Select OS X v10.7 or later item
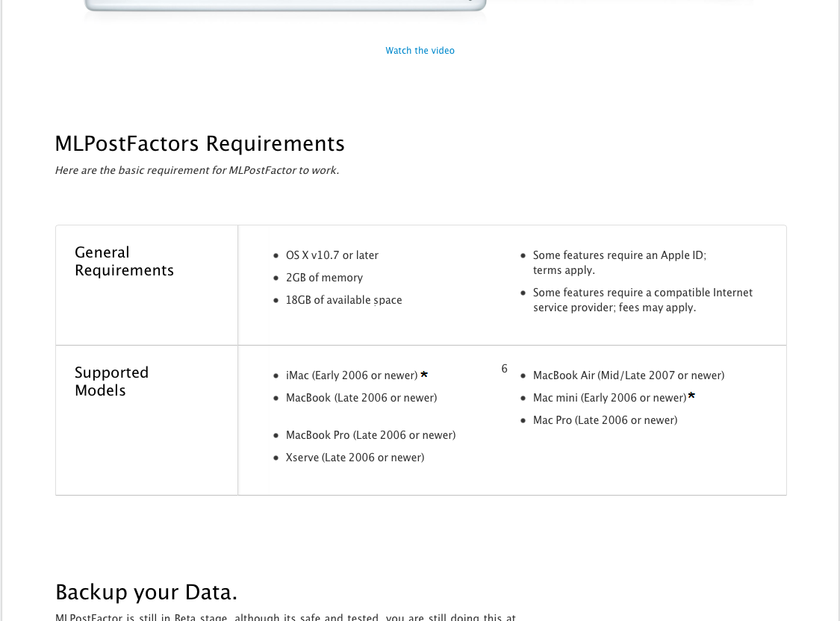 [332, 255]
